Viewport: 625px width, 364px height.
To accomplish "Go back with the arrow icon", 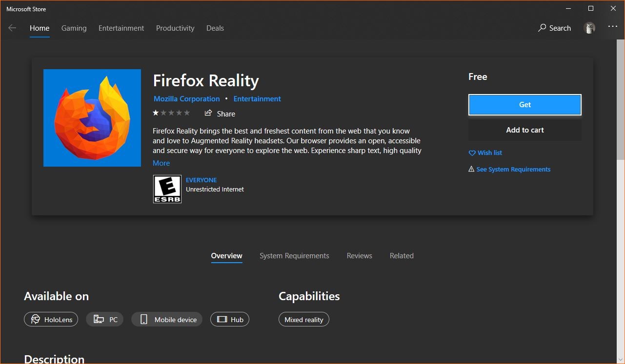I will click(12, 28).
